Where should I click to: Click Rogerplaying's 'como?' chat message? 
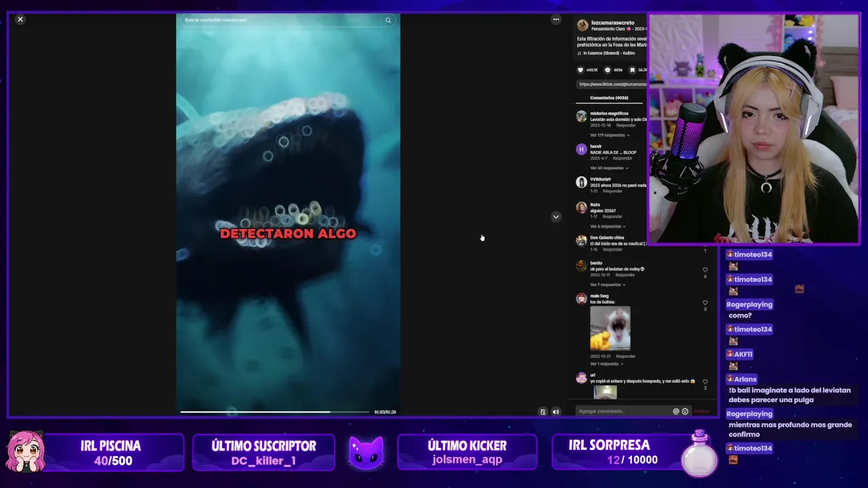[x=740, y=315]
